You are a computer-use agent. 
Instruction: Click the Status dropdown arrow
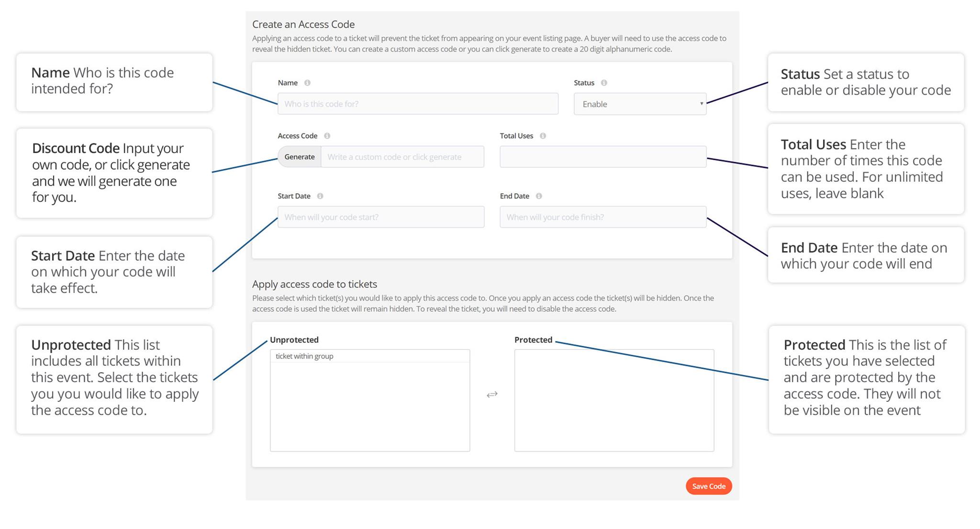click(702, 104)
